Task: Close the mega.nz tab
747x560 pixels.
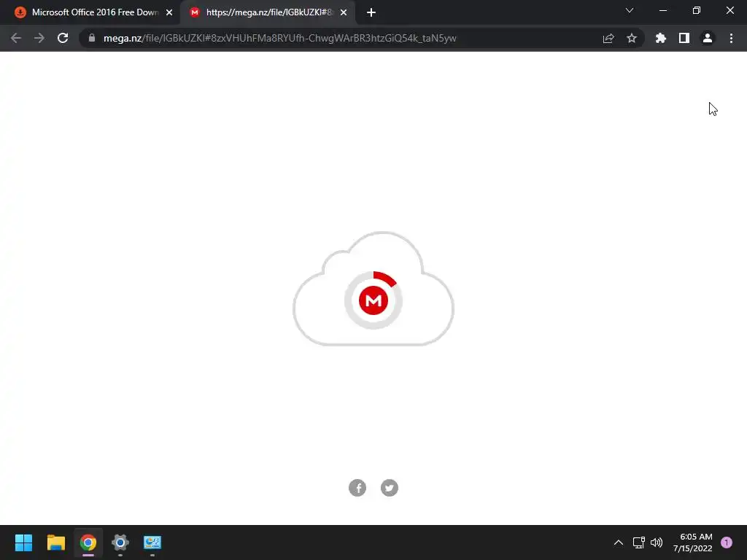Action: pos(344,12)
